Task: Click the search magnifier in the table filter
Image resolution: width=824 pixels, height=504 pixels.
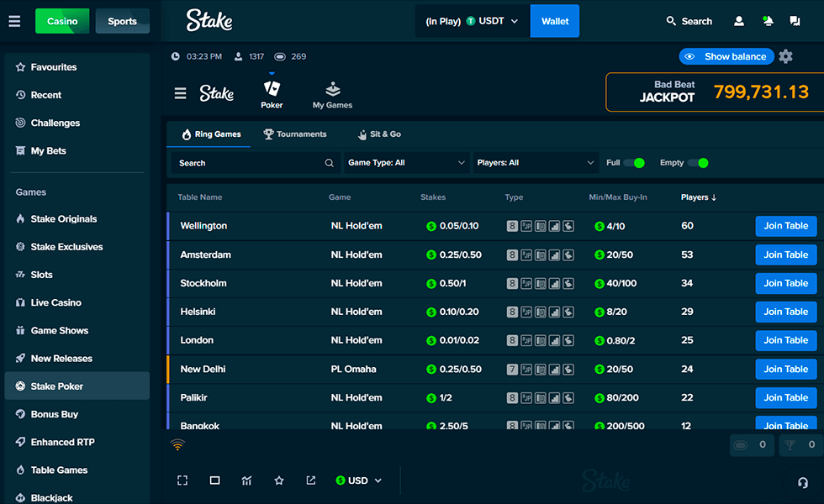Action: [329, 163]
